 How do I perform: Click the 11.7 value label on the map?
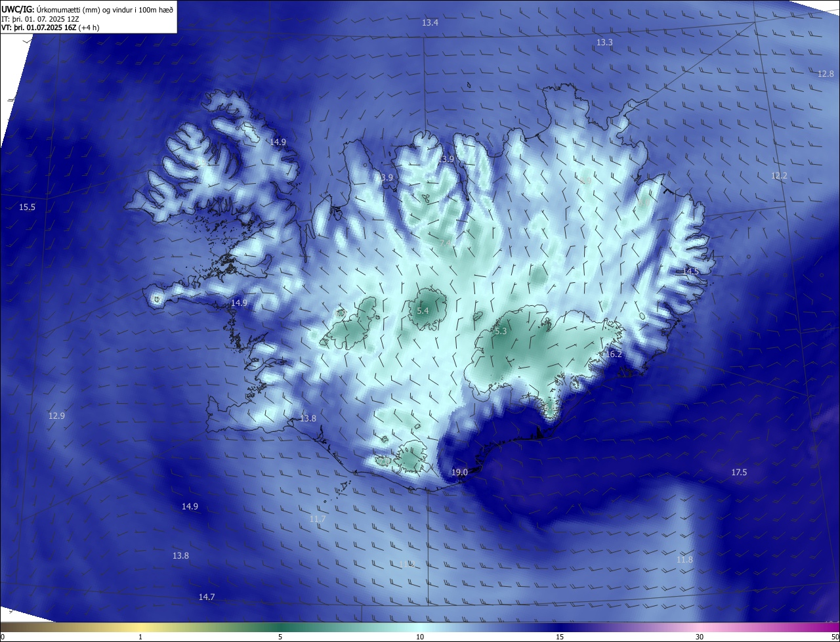tap(318, 519)
